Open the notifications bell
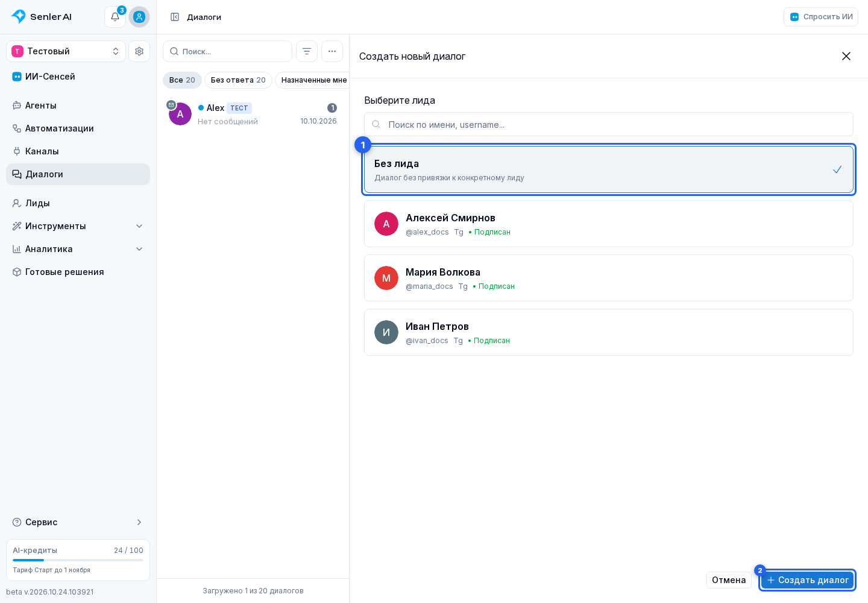868x603 pixels. tap(115, 17)
